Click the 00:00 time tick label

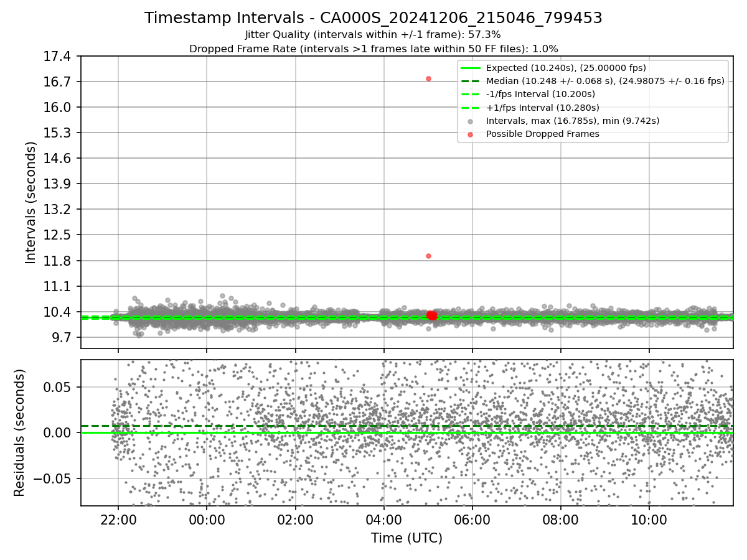[x=207, y=519]
